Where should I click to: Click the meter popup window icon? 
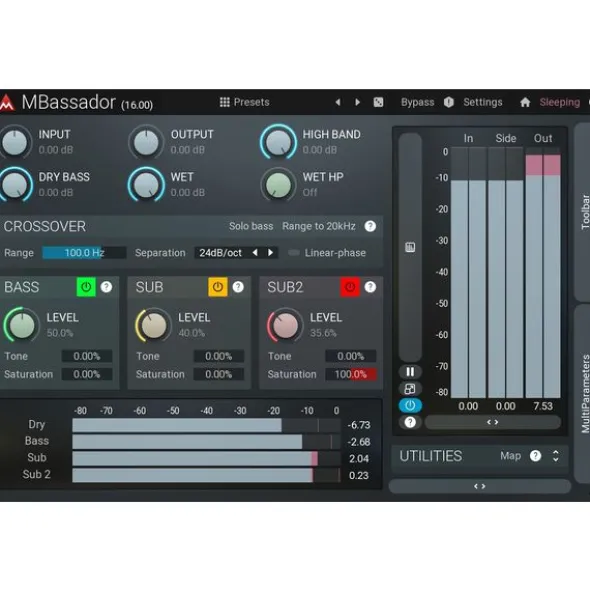[x=410, y=389]
